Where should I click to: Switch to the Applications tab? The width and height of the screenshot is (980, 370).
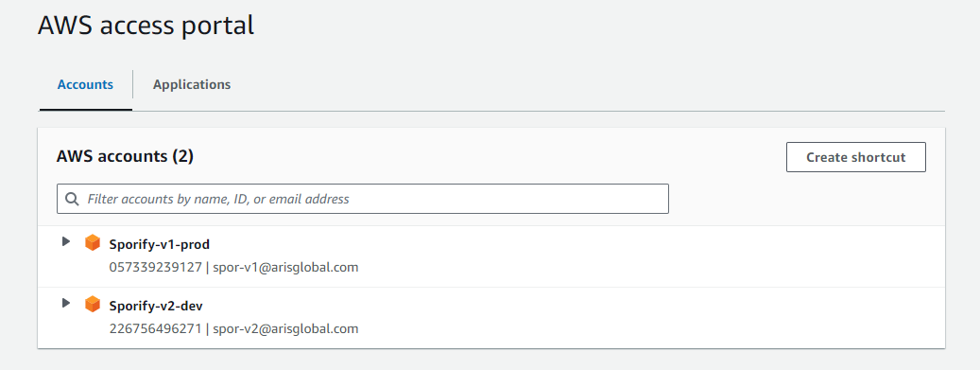[192, 84]
